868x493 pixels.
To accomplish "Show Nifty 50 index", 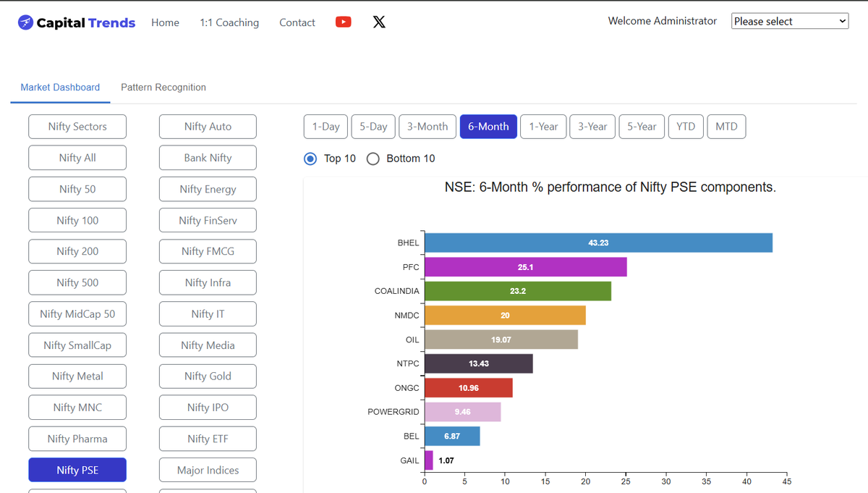I will coord(77,189).
